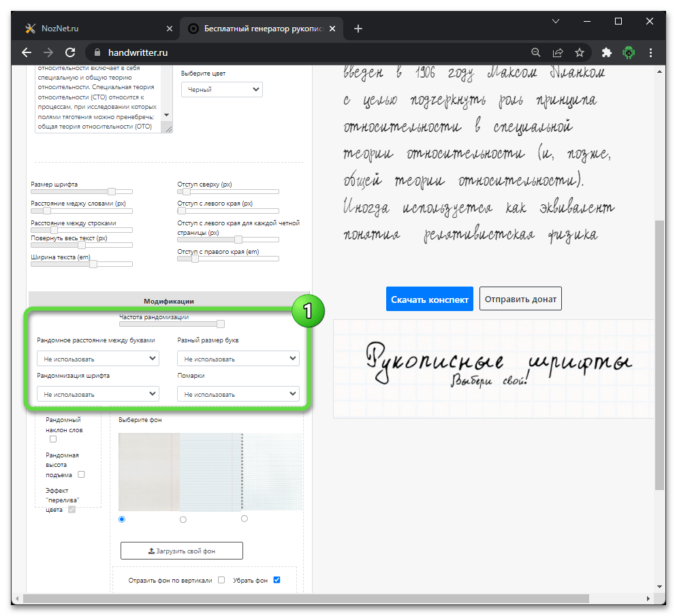Viewport: 677px width, 616px height.
Task: Open the Помарки dropdown
Action: pyautogui.click(x=238, y=394)
